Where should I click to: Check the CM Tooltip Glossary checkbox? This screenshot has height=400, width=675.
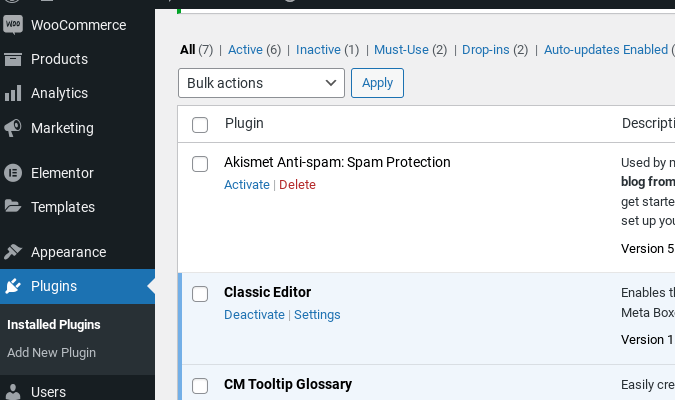pyautogui.click(x=200, y=386)
